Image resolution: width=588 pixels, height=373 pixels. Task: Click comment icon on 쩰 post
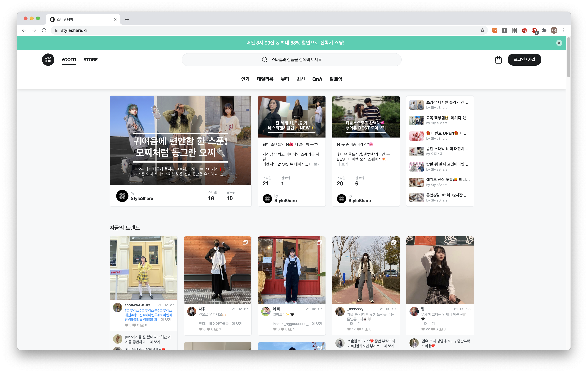click(433, 329)
